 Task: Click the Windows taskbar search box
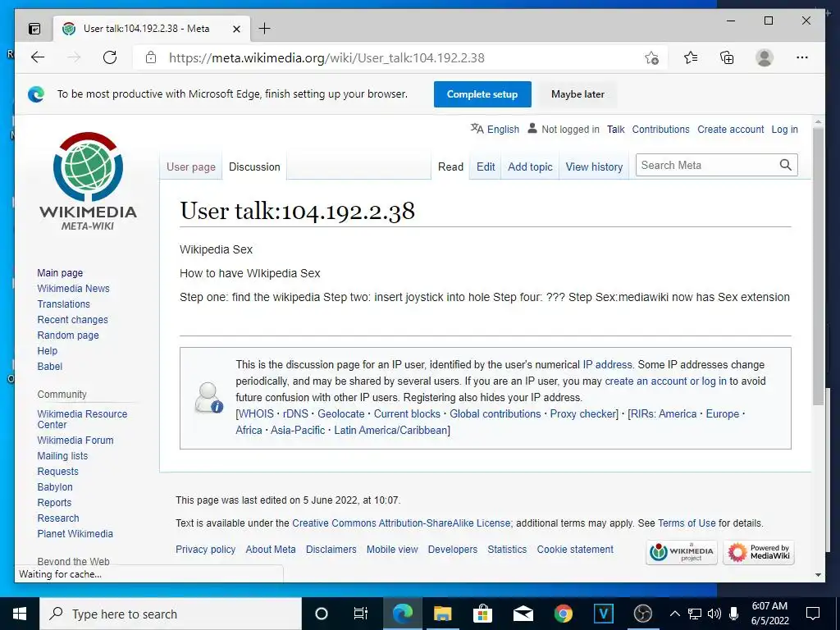171,614
